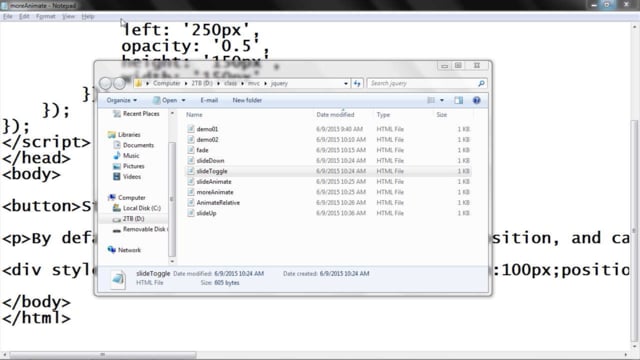
Task: Select Computer in the navigation pane
Action: click(x=127, y=198)
